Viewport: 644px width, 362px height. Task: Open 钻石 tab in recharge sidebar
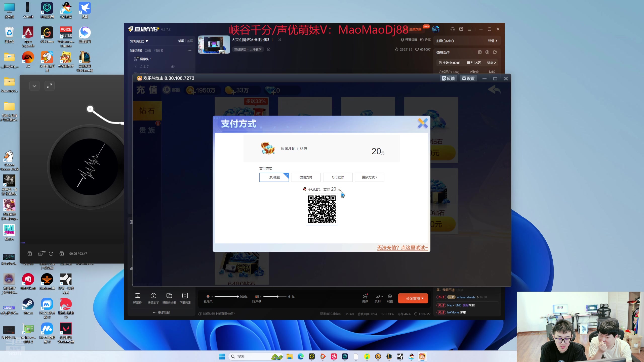click(x=147, y=111)
